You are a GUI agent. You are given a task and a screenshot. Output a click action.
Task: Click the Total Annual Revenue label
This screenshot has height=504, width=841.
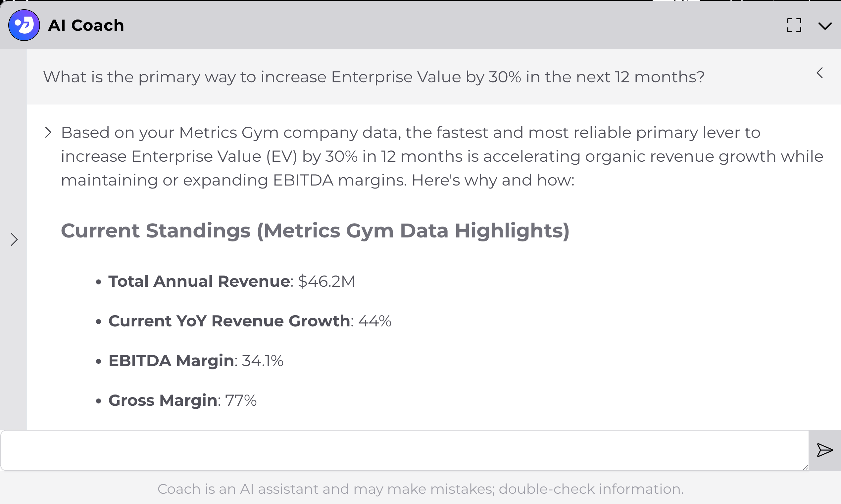[x=199, y=281]
